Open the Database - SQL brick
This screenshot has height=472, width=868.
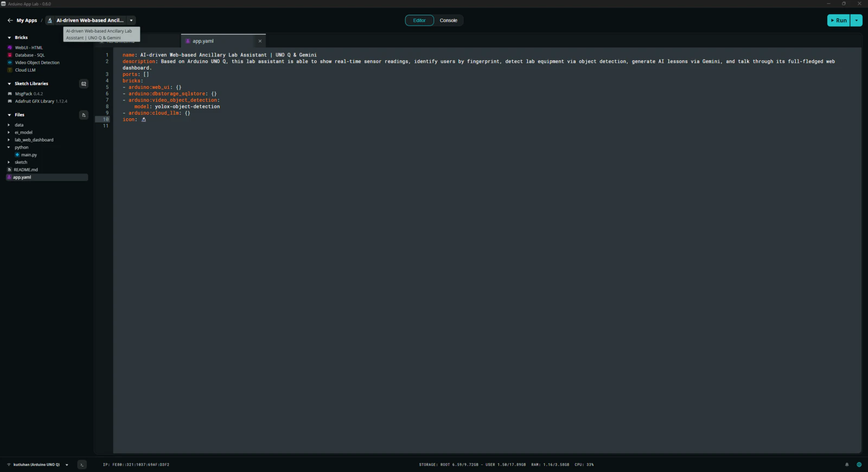pyautogui.click(x=30, y=55)
